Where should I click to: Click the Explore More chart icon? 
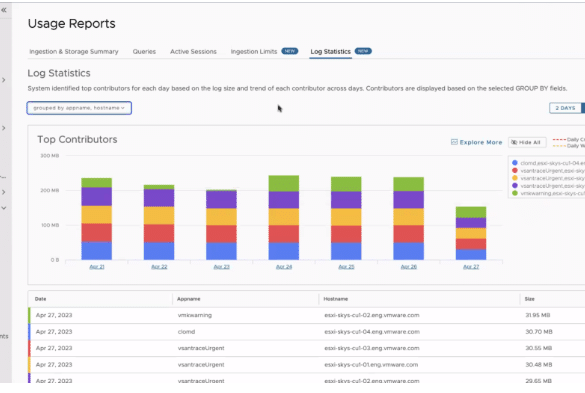coord(454,142)
